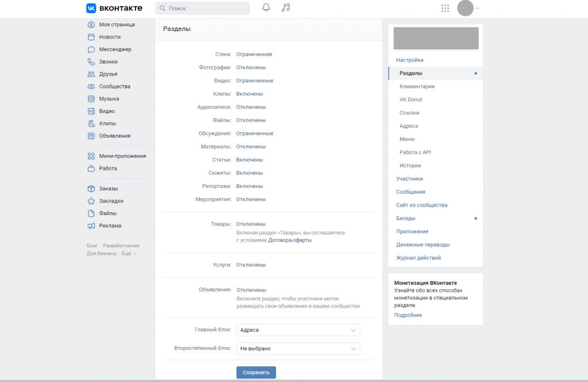Open Беседы in the right menu

pos(406,219)
